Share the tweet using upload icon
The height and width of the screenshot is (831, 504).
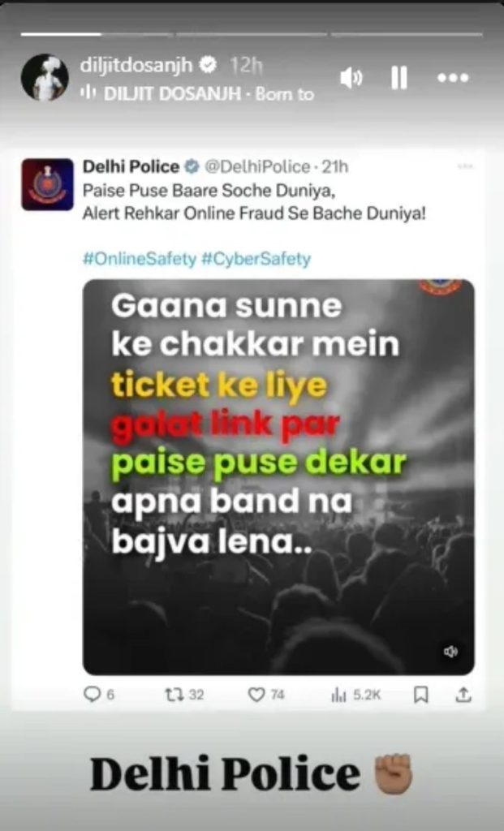(463, 695)
